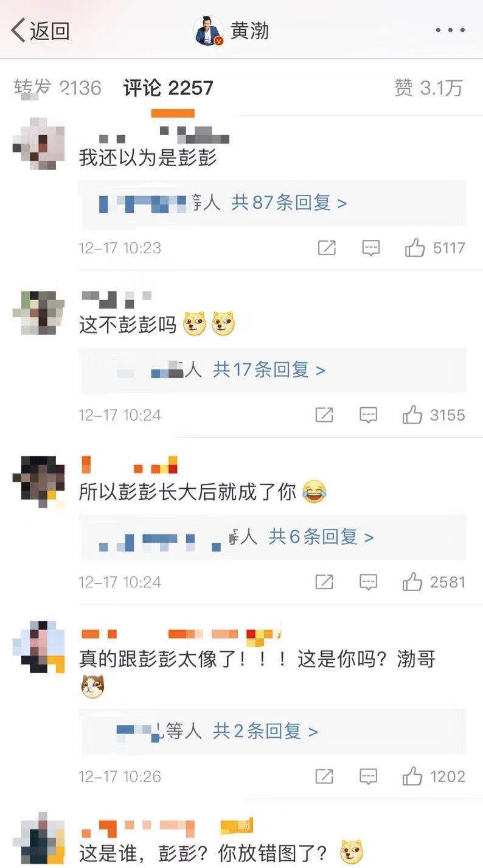
Task: Repost the comment 我还以为是彭彭
Action: click(x=327, y=248)
